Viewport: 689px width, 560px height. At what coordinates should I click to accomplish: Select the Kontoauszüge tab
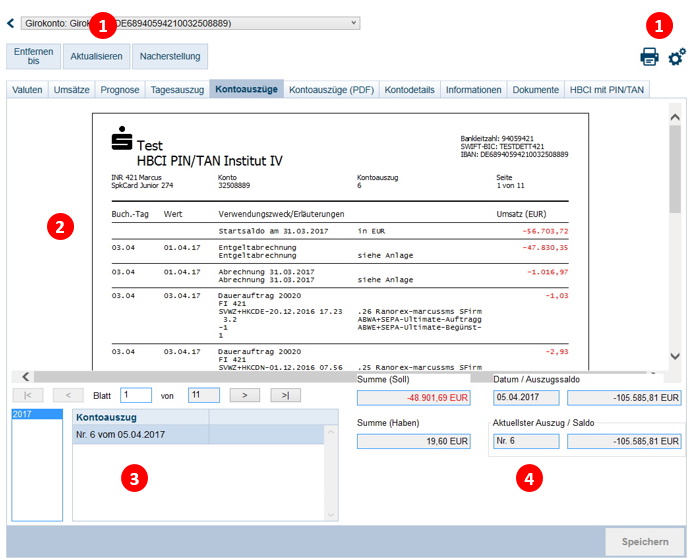[247, 89]
